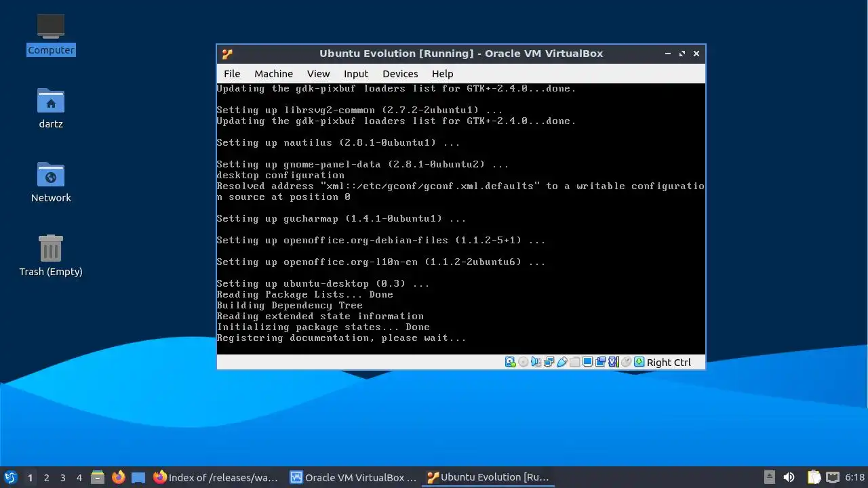Open the LXQt start menu bird icon
This screenshot has width=868, height=488.
click(10, 477)
